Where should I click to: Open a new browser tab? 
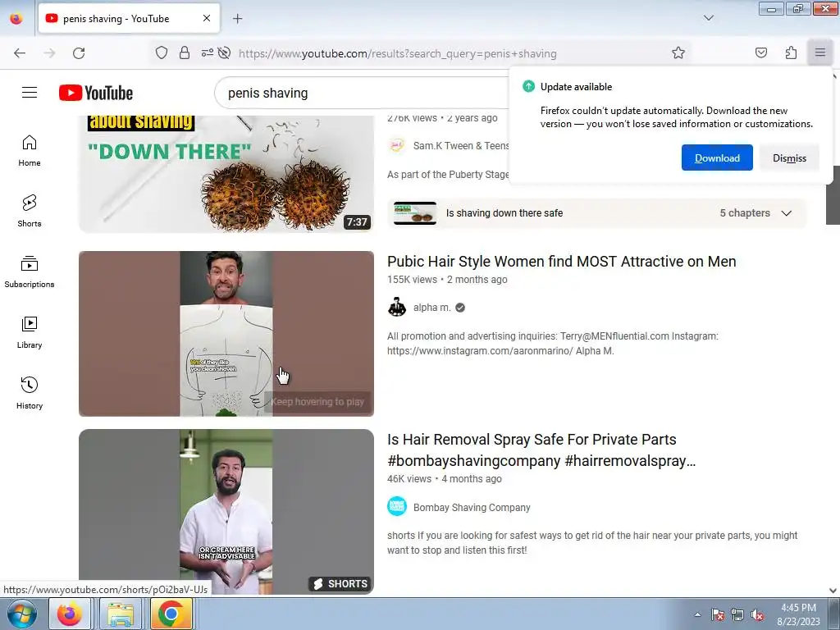[x=237, y=19]
